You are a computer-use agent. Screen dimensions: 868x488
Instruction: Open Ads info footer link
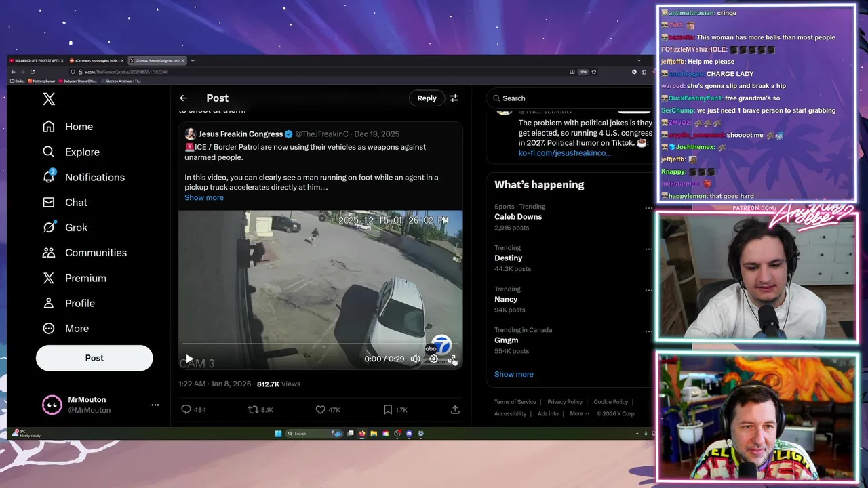point(548,413)
